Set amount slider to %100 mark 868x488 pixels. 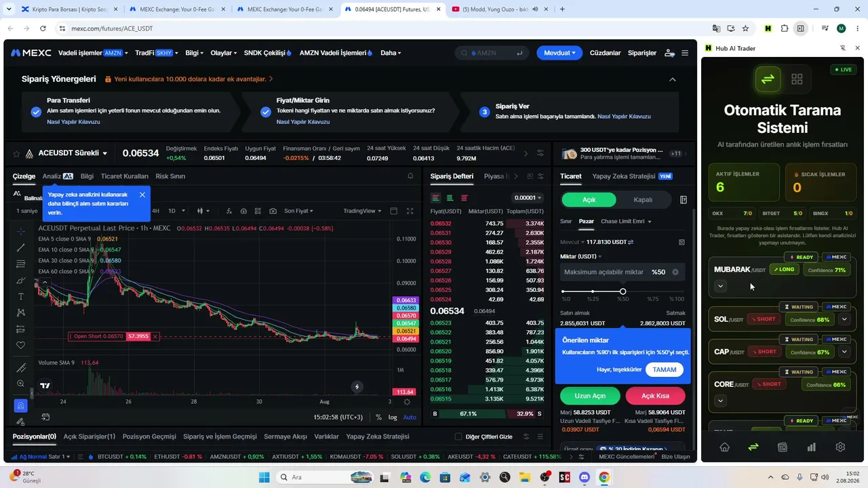click(682, 291)
